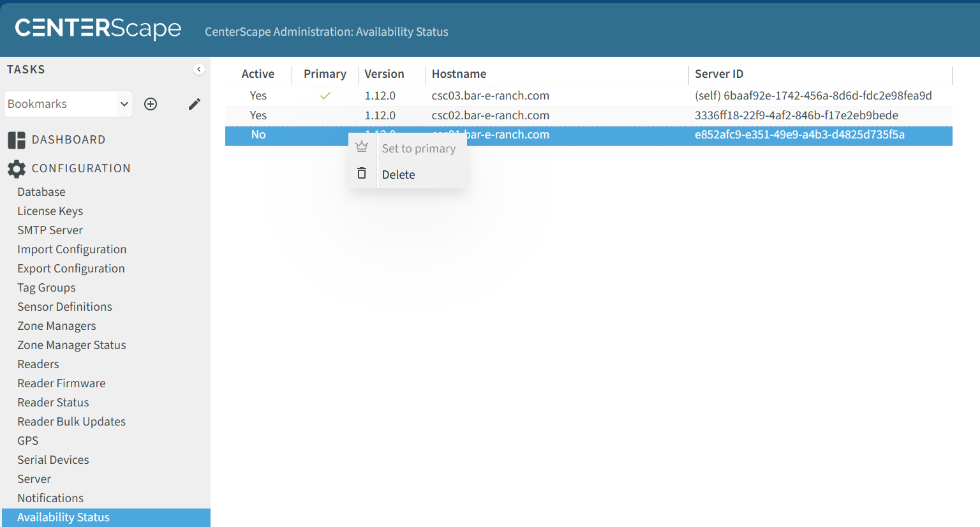Sort by the Server ID column header
Screen dimensions: 980x527
[719, 74]
